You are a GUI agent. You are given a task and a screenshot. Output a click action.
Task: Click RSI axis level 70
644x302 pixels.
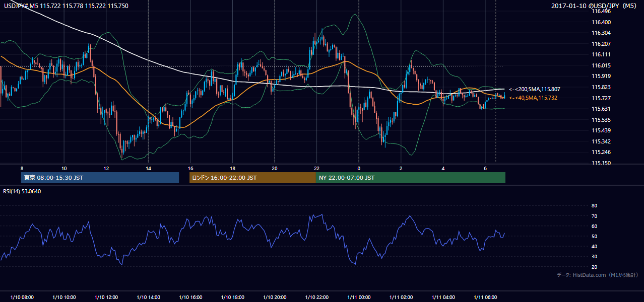[594, 216]
